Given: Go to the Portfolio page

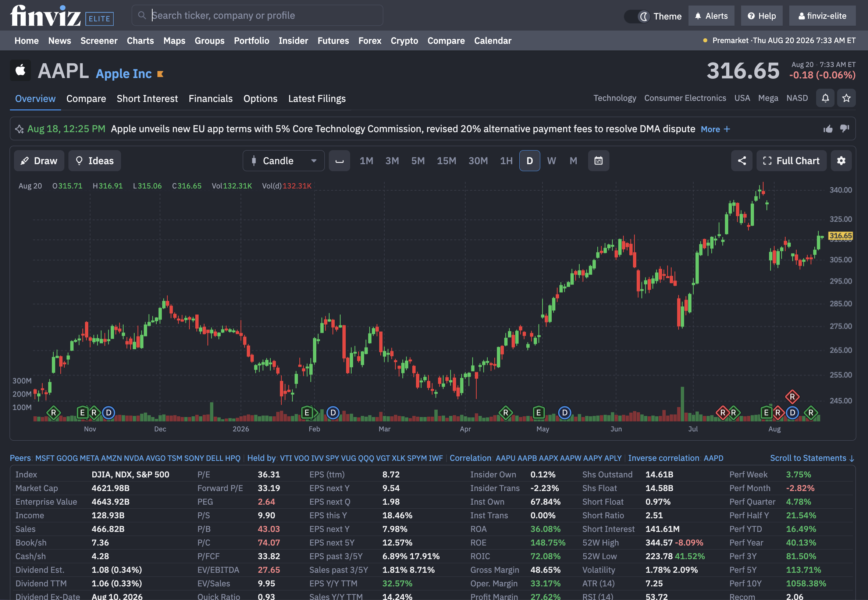Looking at the screenshot, I should click(x=251, y=40).
